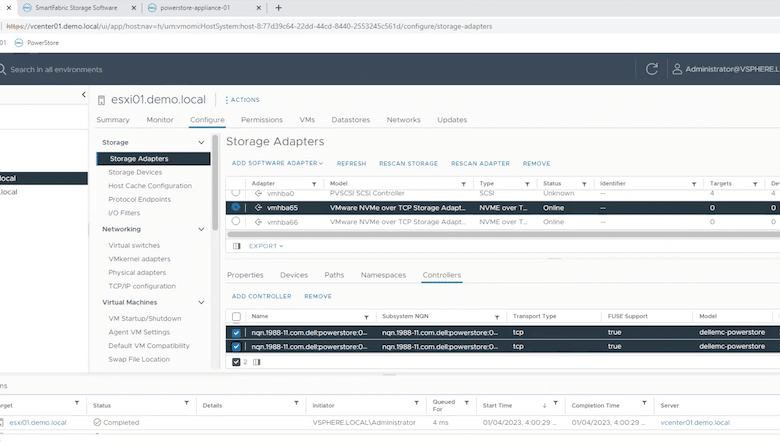The width and height of the screenshot is (780, 444).
Task: Filter the Identifier column
Action: [693, 184]
